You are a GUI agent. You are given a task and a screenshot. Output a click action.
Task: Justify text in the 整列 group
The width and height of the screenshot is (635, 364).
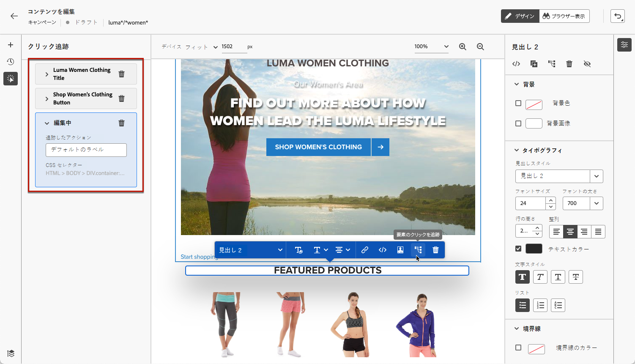(x=598, y=232)
